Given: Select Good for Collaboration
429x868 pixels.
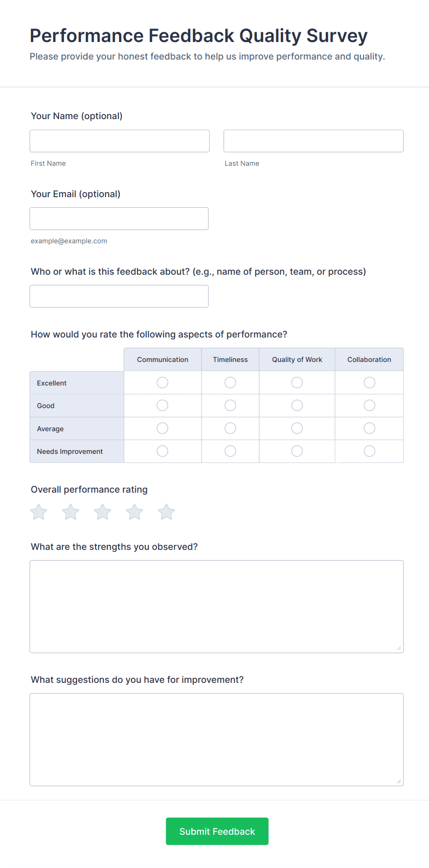Looking at the screenshot, I should (x=369, y=405).
